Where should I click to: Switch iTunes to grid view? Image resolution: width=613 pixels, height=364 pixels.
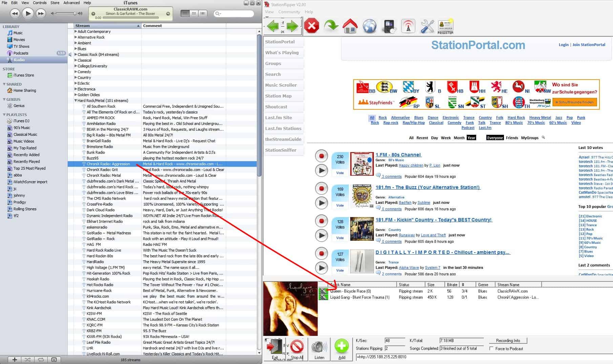(194, 14)
